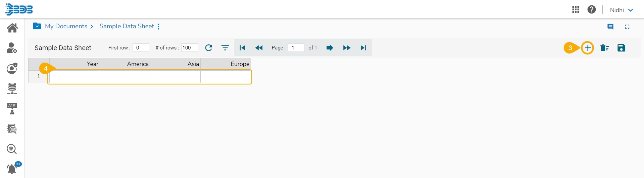Open the apps grid menu

576,10
